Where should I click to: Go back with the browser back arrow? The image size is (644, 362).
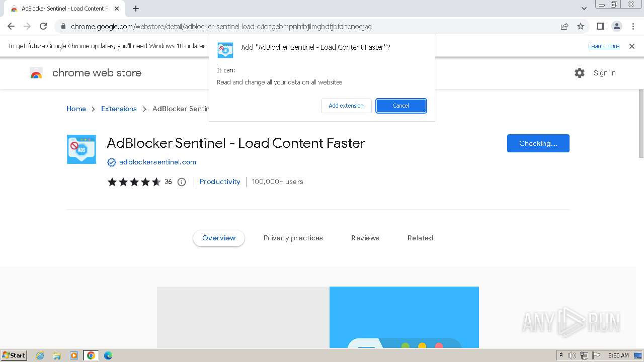11,26
